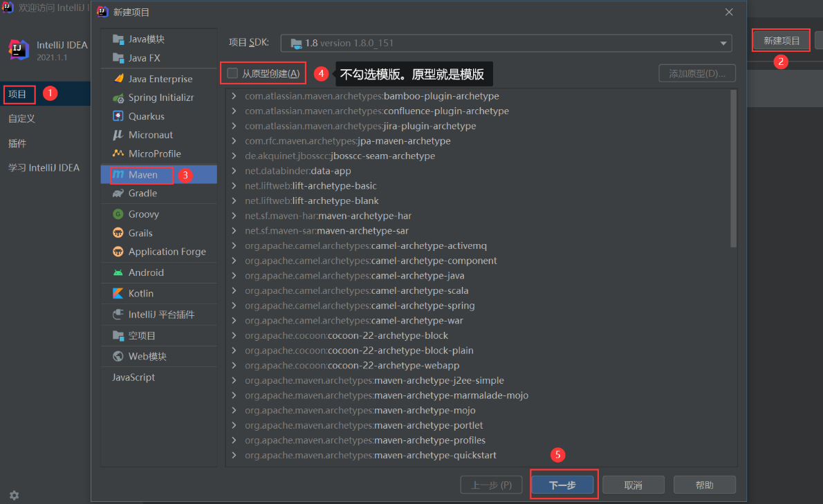Select maven-archetype-har row
823x504 pixels.
(478, 216)
